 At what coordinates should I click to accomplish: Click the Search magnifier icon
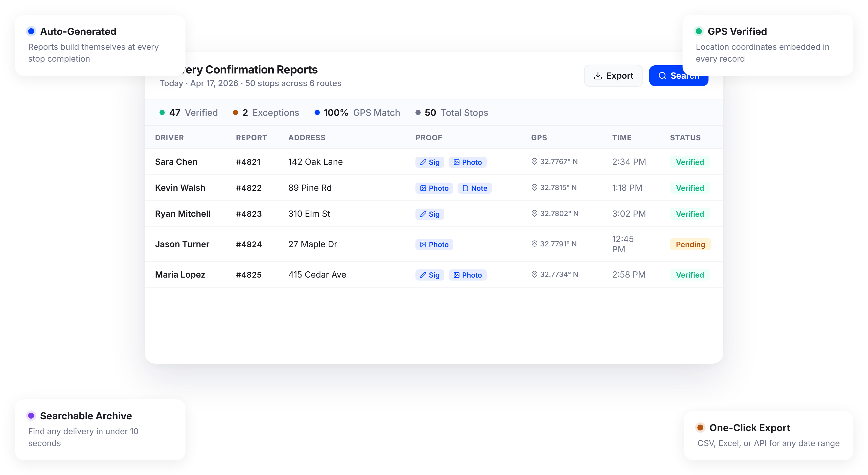pyautogui.click(x=662, y=76)
